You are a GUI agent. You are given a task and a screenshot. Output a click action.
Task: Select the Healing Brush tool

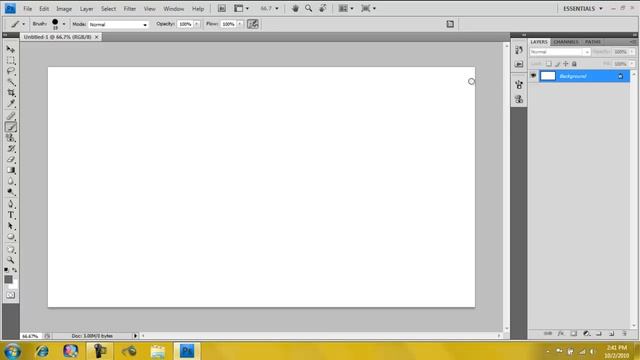11,116
